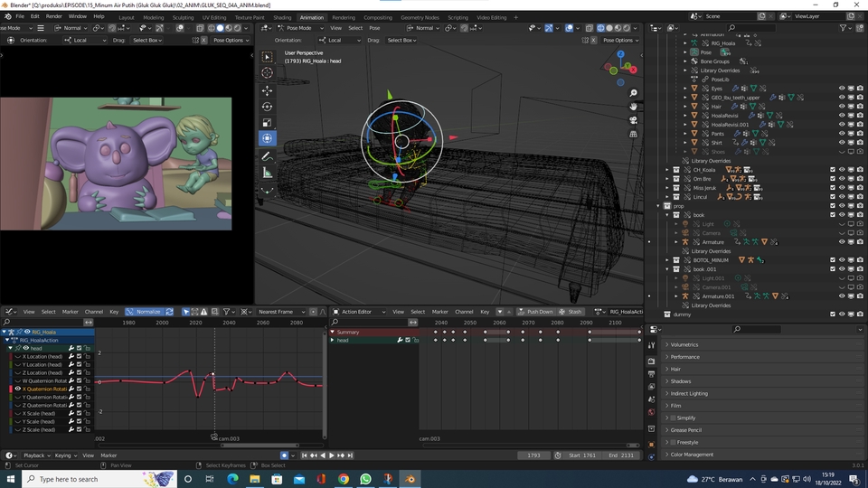
Task: Open Google Chrome from the Windows taskbar
Action: tap(344, 479)
